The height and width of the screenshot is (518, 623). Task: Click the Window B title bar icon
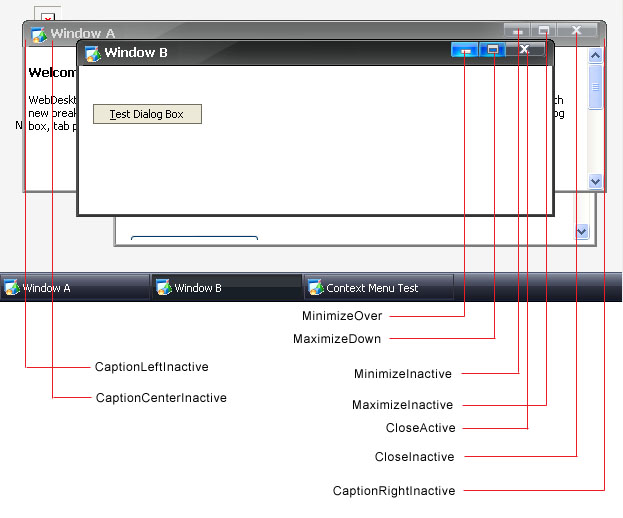click(x=92, y=53)
